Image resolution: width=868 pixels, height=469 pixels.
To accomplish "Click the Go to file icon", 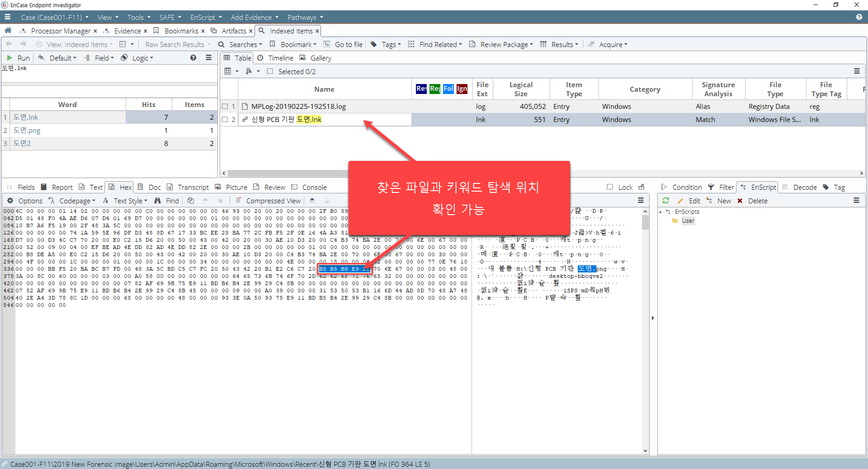I will pyautogui.click(x=327, y=44).
